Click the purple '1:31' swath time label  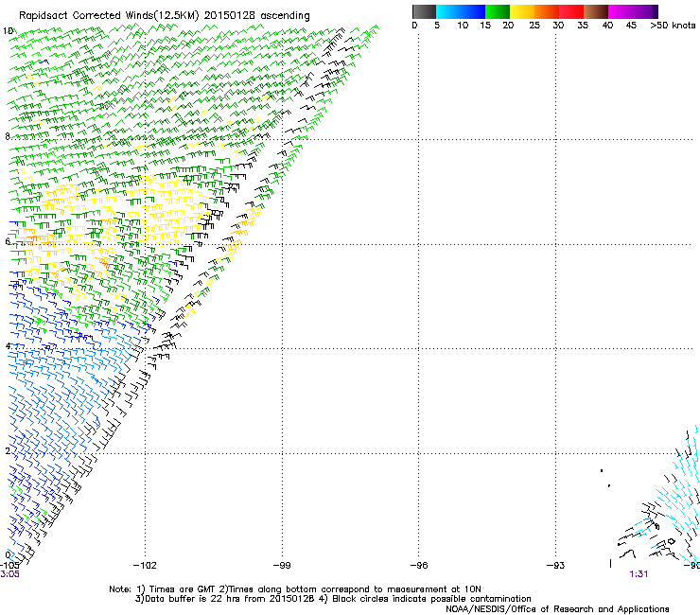(x=639, y=574)
